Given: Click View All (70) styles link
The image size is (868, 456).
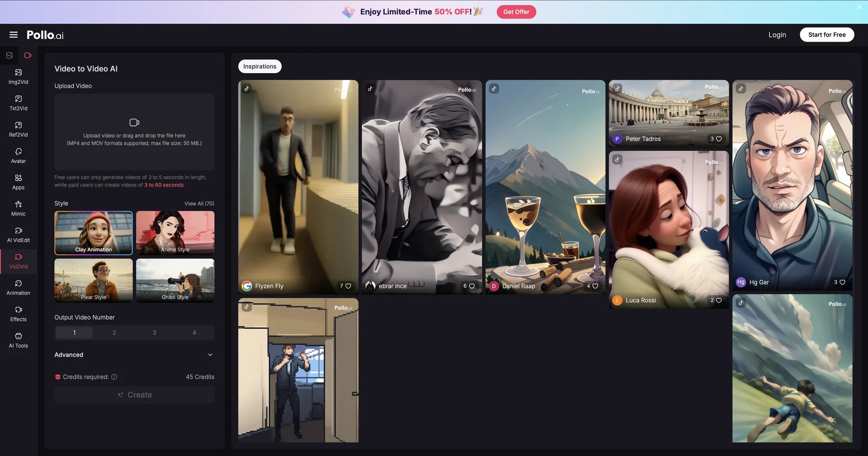Looking at the screenshot, I should click(x=199, y=203).
